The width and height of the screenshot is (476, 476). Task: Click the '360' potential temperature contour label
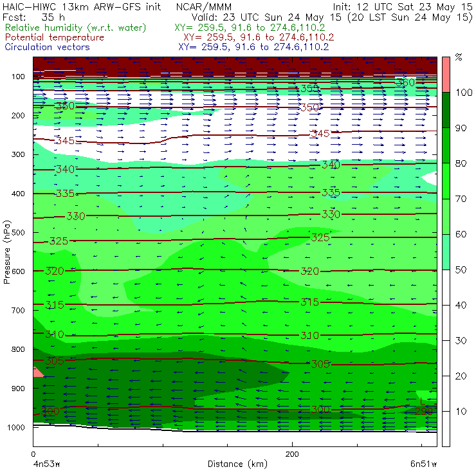405,82
